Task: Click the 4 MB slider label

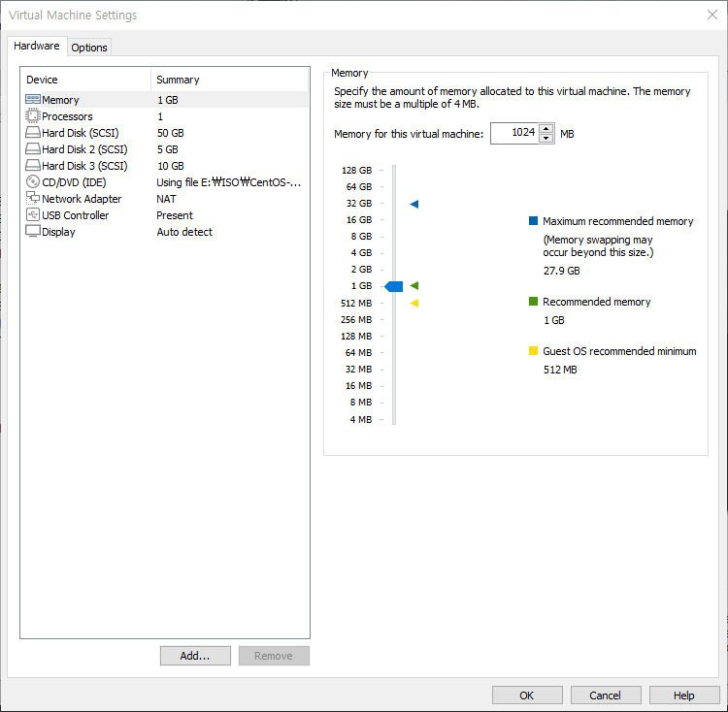Action: 361,419
